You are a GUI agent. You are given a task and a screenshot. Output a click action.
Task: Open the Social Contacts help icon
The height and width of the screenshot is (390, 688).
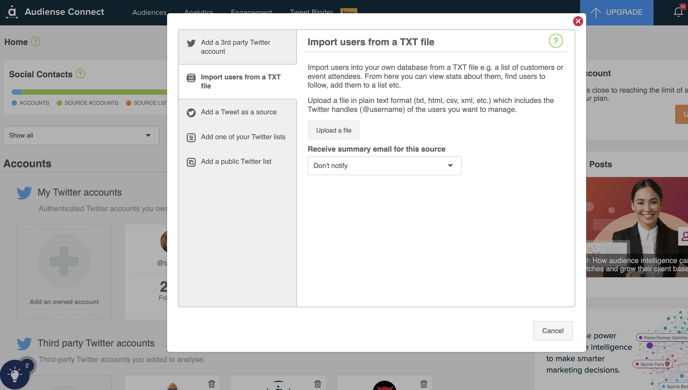[x=80, y=74]
